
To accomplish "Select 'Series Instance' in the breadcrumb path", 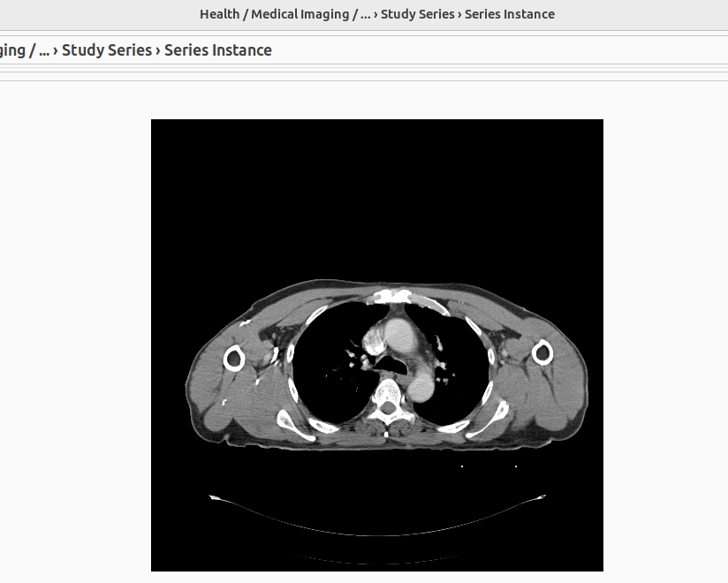I will 217,50.
